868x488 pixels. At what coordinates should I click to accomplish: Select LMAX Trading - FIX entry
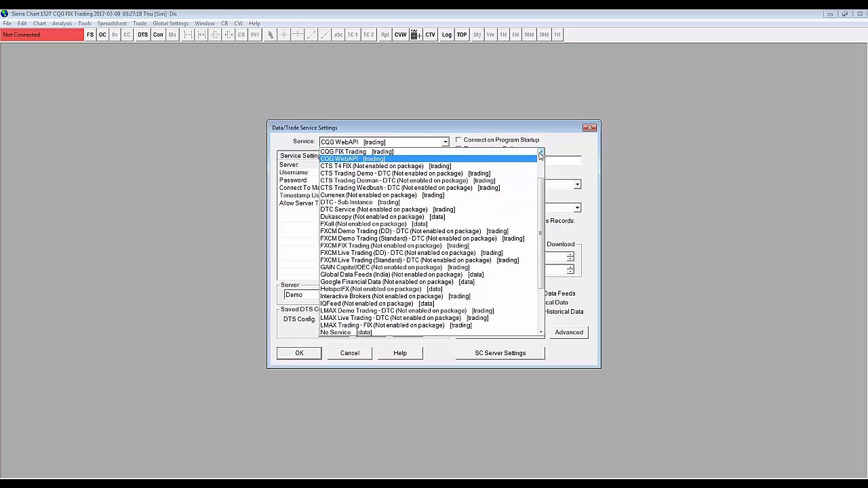(x=429, y=325)
